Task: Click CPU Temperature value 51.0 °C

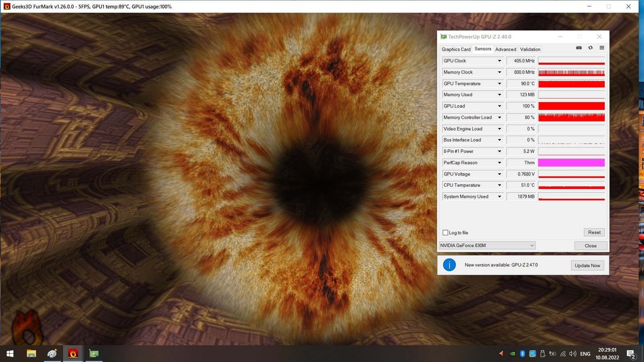Action: pos(521,185)
